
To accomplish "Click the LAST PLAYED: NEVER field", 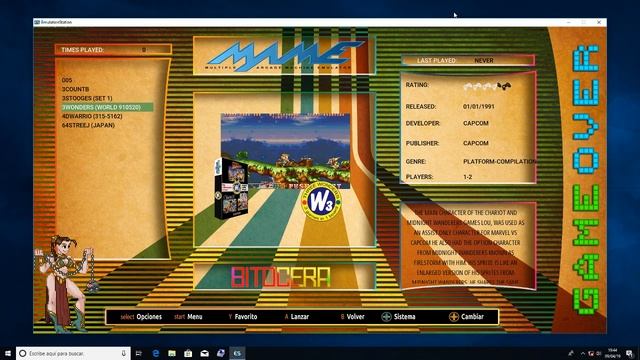I will click(468, 60).
